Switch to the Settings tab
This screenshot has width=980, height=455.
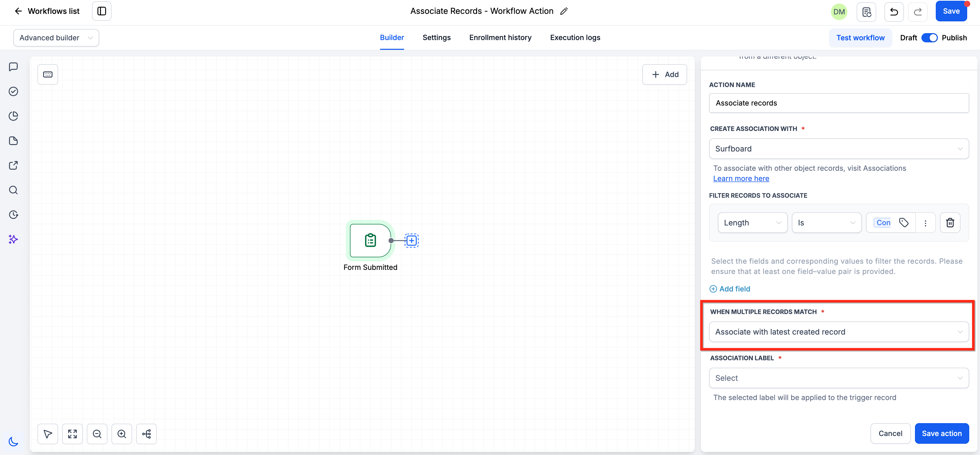tap(436, 37)
